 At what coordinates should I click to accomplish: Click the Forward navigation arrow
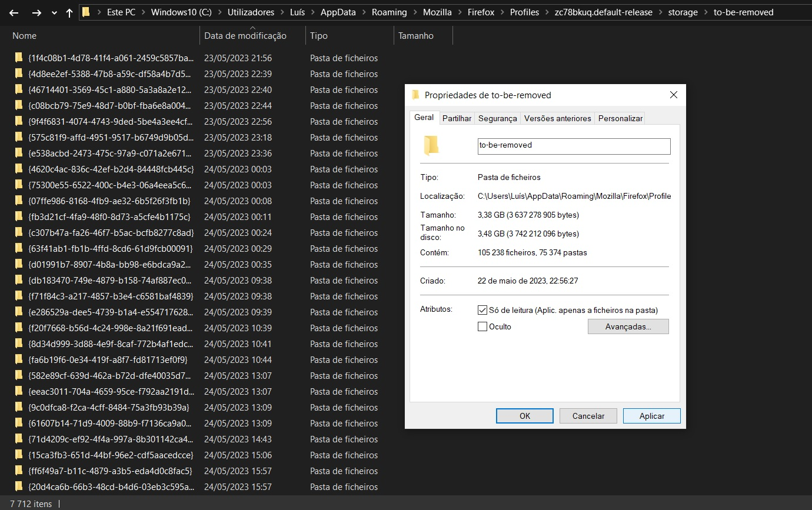click(36, 12)
